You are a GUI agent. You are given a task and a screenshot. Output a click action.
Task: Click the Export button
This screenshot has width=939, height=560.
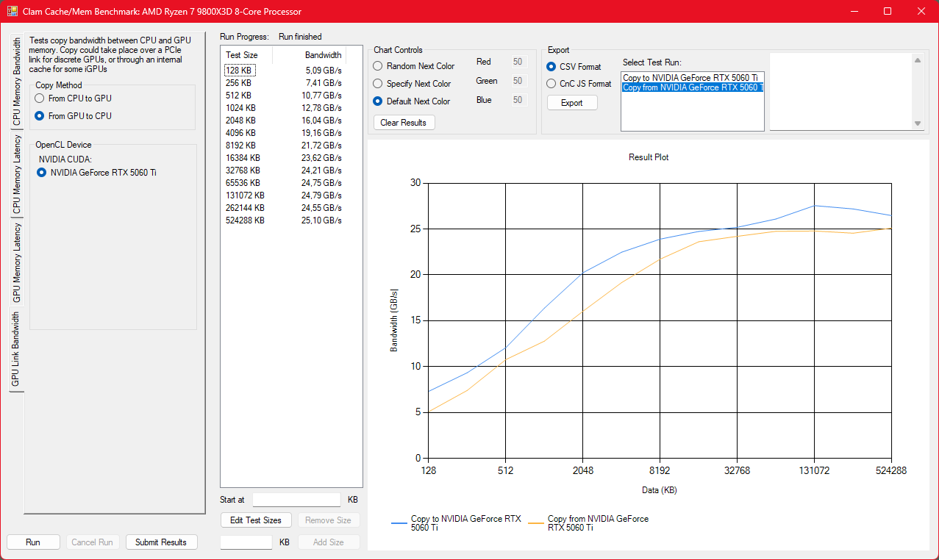(572, 103)
